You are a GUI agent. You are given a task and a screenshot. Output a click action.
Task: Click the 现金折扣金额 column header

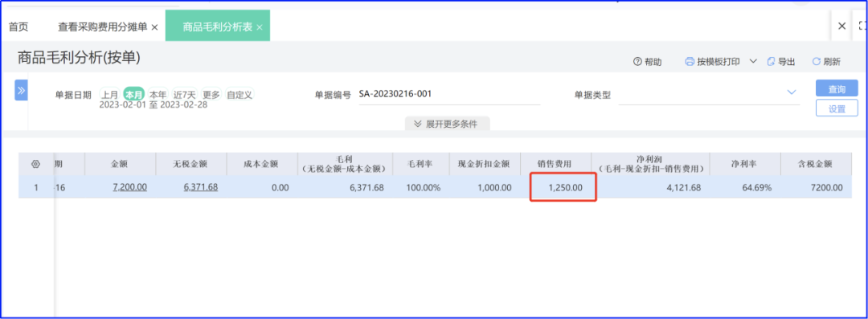[485, 164]
